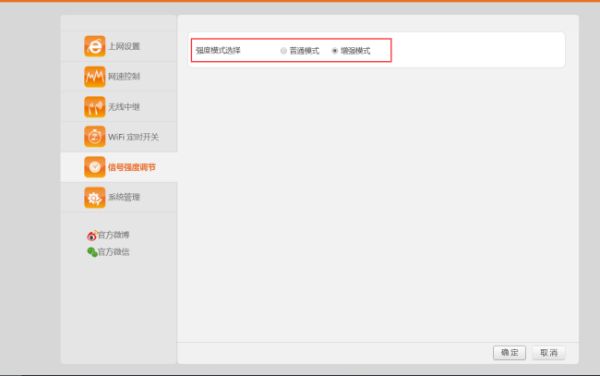Image resolution: width=600 pixels, height=376 pixels.
Task: Select the 信号强度调节 menu entry
Action: pyautogui.click(x=119, y=167)
